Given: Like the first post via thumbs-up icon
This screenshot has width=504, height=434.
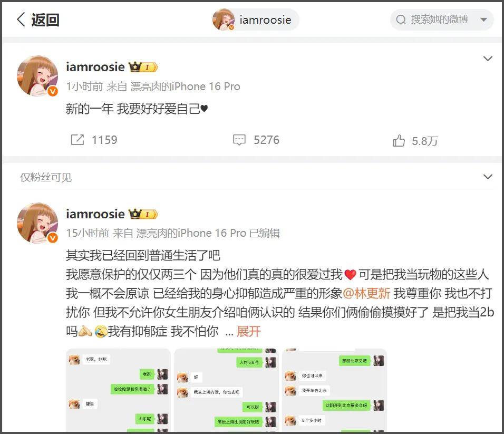Looking at the screenshot, I should click(399, 140).
